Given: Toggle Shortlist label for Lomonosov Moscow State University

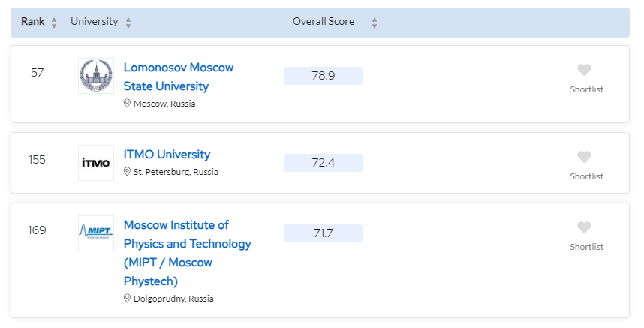Looking at the screenshot, I should 586,89.
